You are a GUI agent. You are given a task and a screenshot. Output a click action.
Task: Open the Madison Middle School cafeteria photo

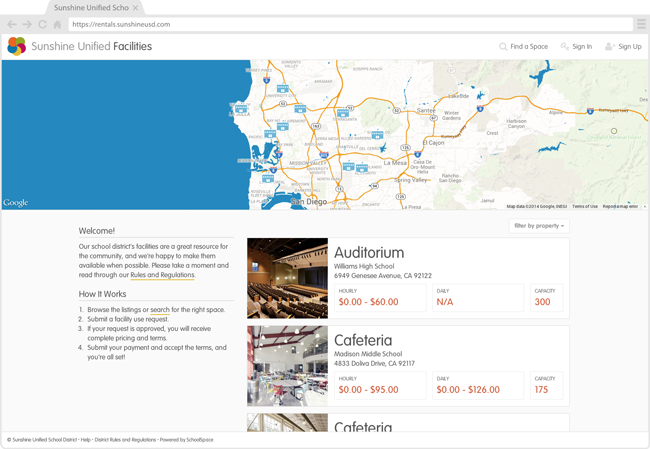287,366
